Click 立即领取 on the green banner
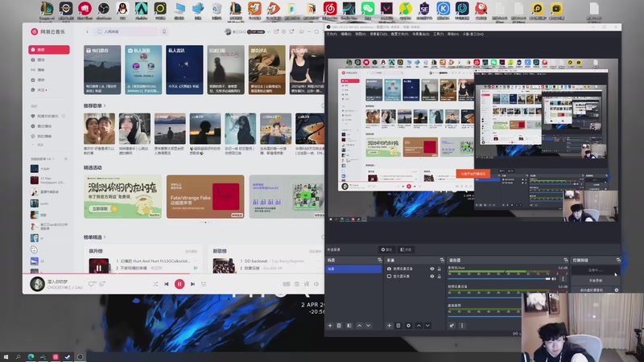 (103, 209)
